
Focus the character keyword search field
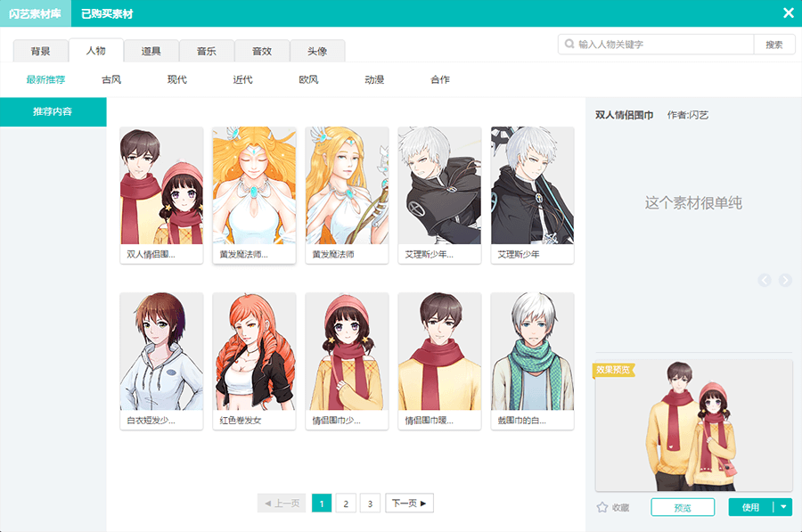(656, 45)
